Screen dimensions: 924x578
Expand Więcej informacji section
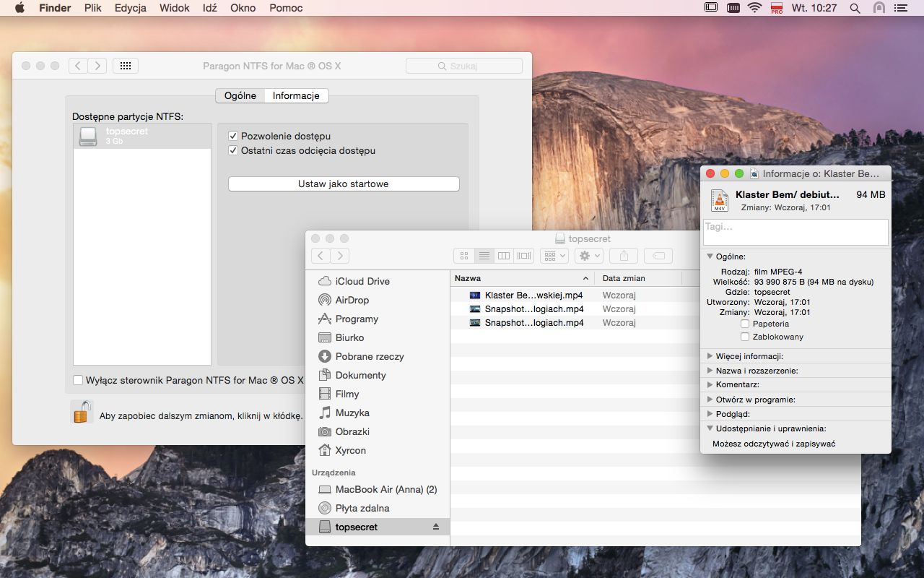710,356
